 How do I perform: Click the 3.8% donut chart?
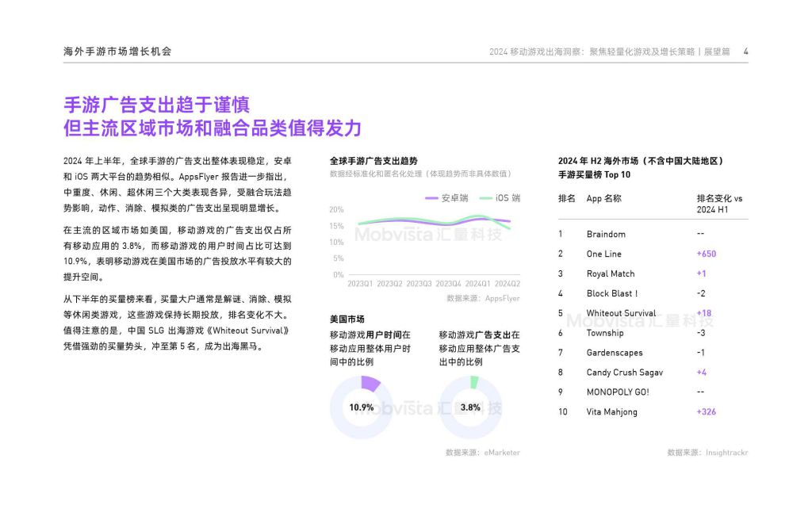point(471,407)
